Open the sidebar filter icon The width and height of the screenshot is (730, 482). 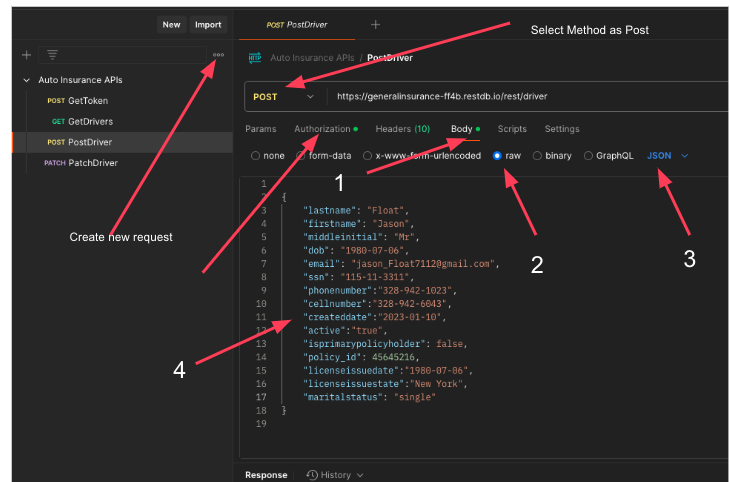[52, 55]
